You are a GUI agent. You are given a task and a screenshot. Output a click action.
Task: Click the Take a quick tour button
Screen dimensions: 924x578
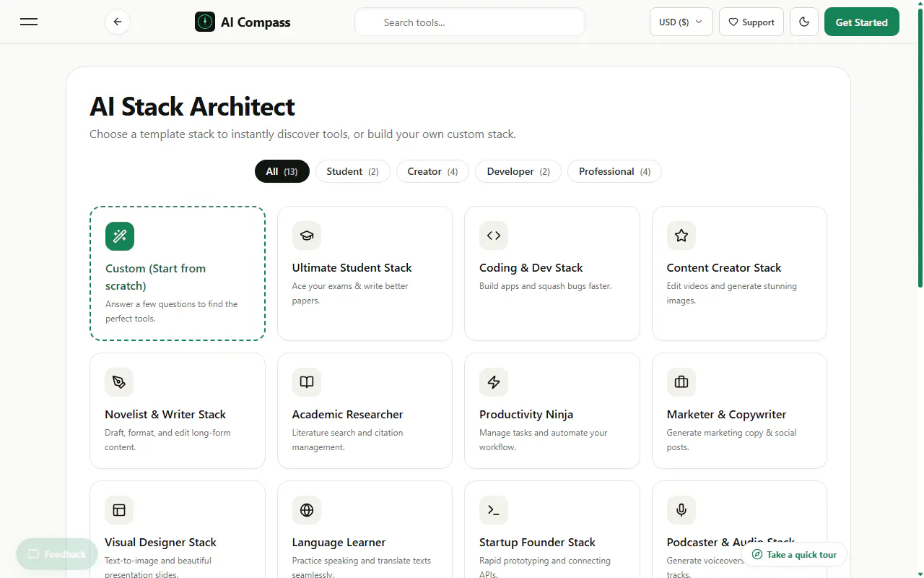click(x=794, y=554)
